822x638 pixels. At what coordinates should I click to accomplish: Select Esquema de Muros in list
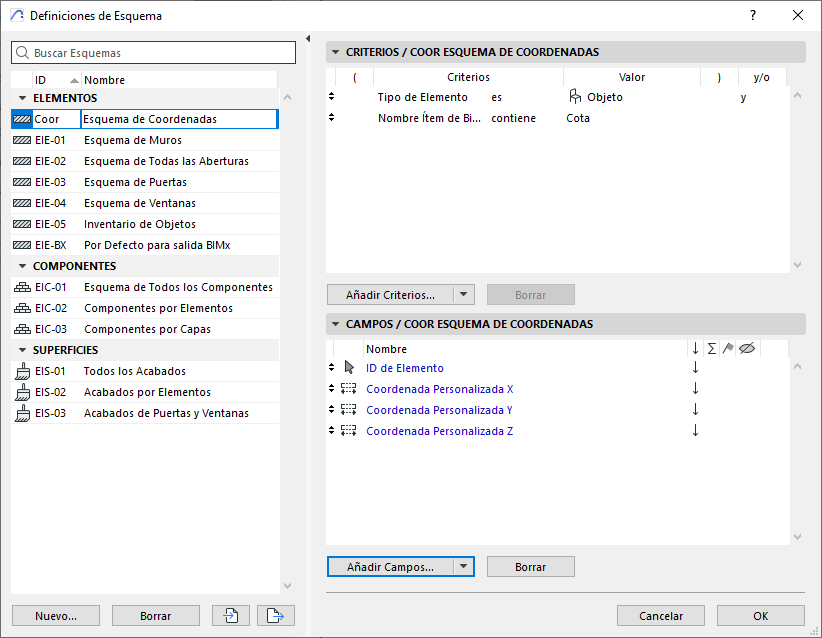click(x=132, y=140)
